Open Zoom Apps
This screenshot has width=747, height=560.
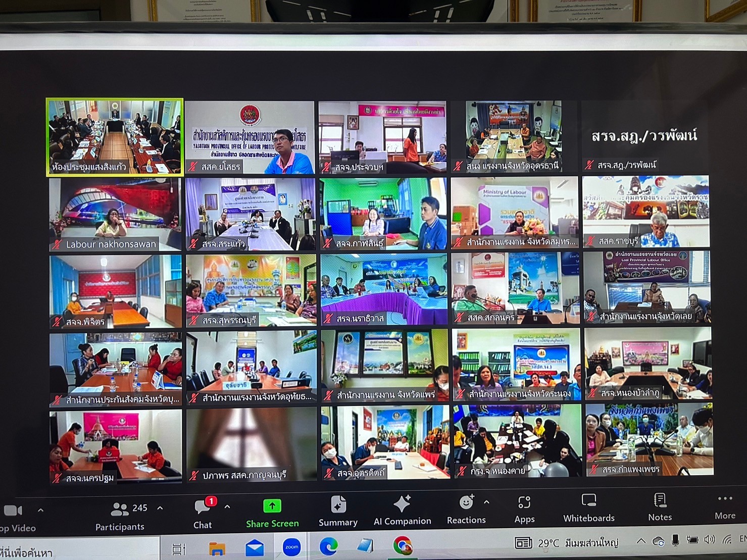[524, 509]
